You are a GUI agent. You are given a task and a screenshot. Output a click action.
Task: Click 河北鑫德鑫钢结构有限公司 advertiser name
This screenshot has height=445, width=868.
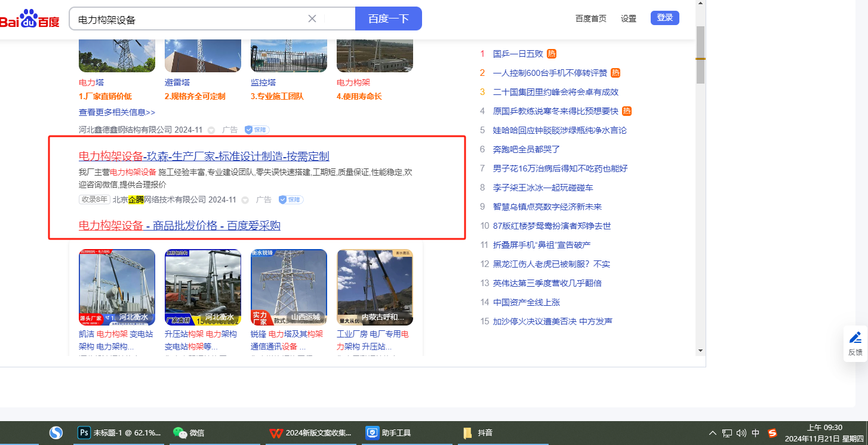coord(125,130)
